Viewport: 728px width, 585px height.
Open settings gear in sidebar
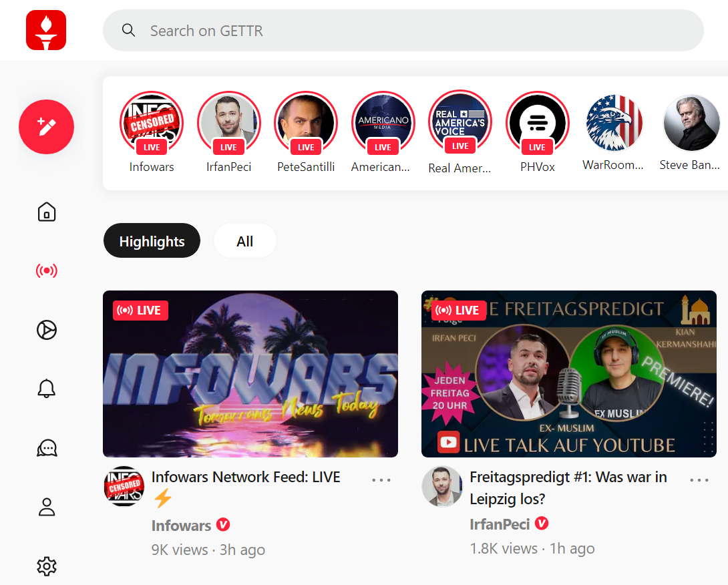coord(47,566)
